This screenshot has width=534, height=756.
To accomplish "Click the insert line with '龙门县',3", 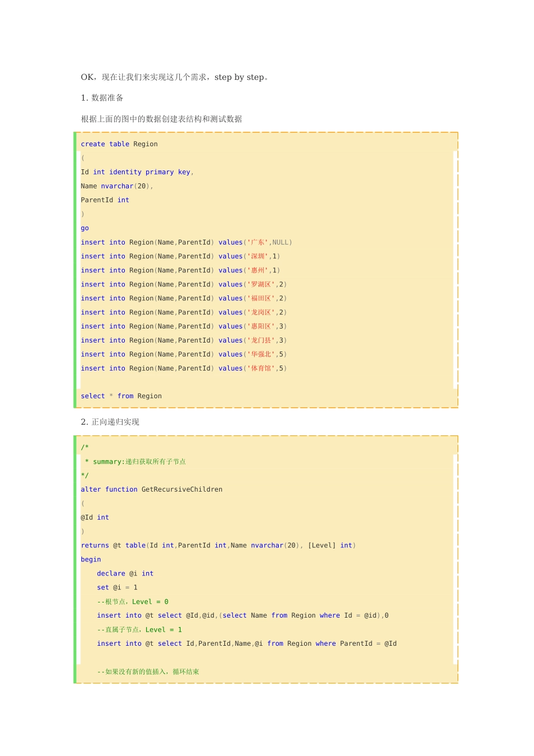I will pyautogui.click(x=184, y=340).
